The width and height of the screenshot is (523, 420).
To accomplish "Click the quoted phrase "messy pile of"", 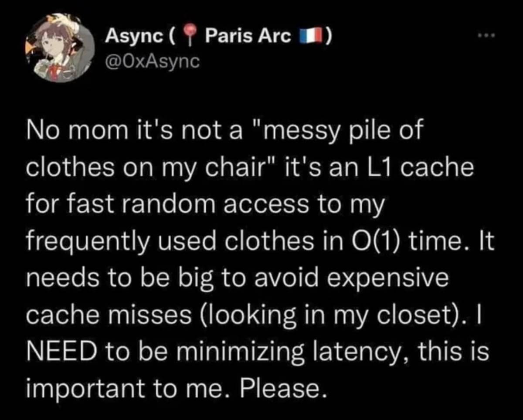I will [x=344, y=131].
